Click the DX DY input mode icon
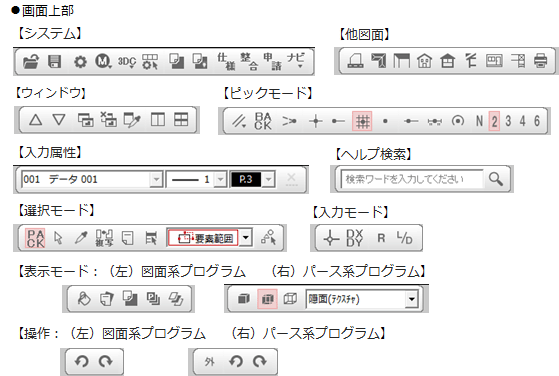Viewport: 559px width, 376px height. (x=355, y=238)
